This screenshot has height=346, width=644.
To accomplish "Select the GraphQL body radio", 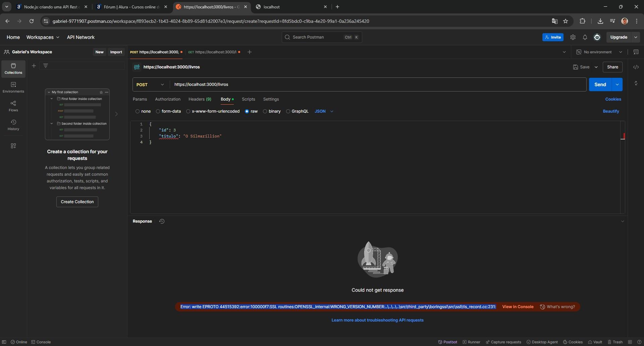I will (x=288, y=111).
